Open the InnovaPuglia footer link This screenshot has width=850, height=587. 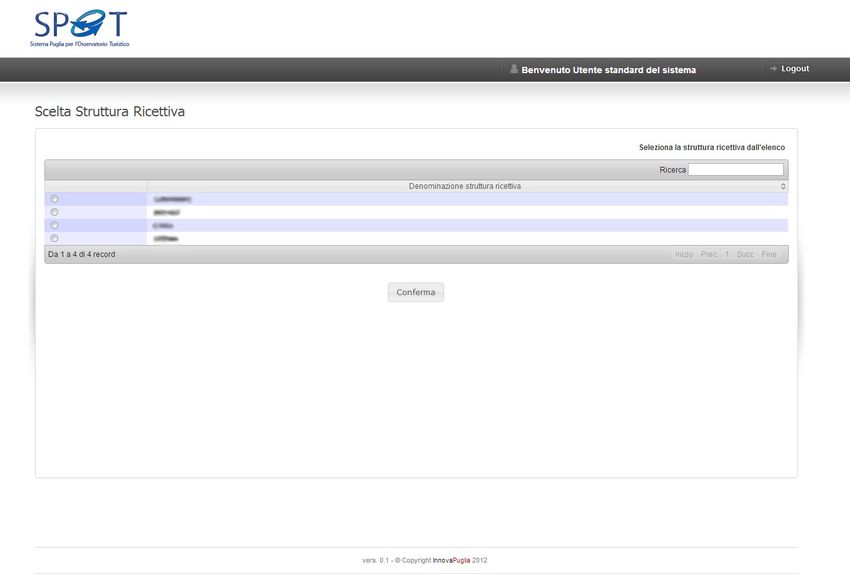point(451,560)
